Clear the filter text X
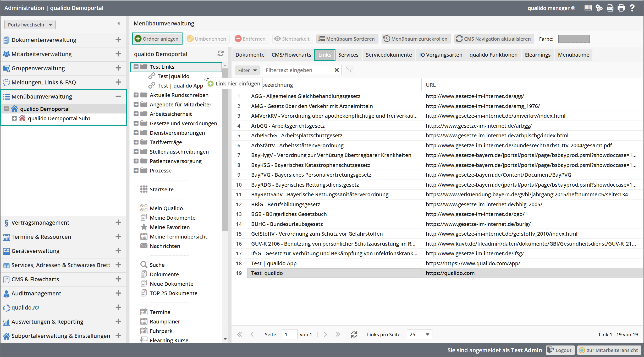Screen dimensions: 644x357 (x=337, y=70)
